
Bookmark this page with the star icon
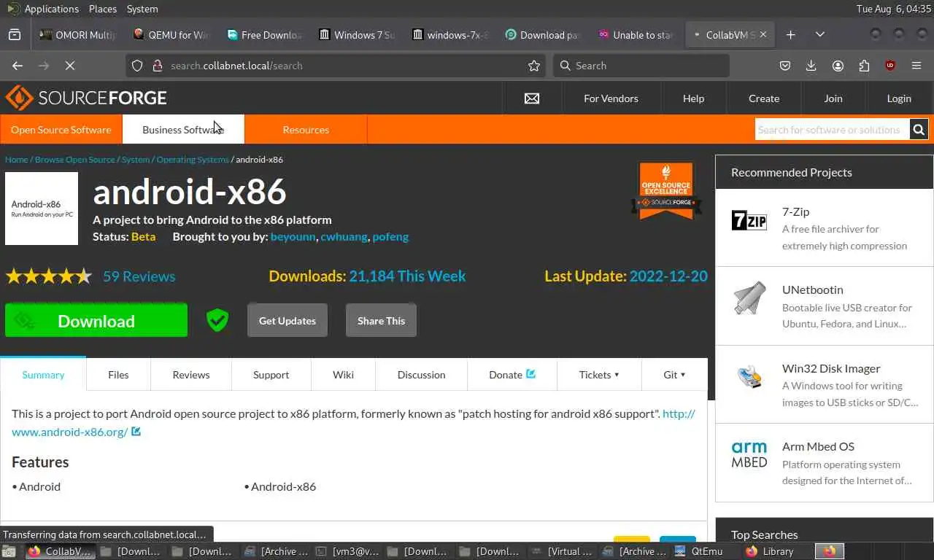tap(534, 66)
